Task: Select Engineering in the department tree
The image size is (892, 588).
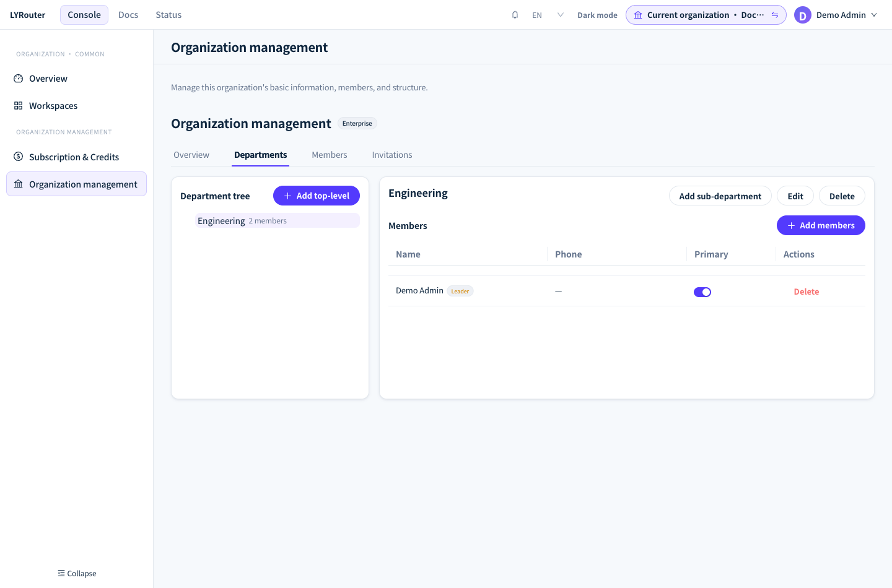Action: (278, 220)
